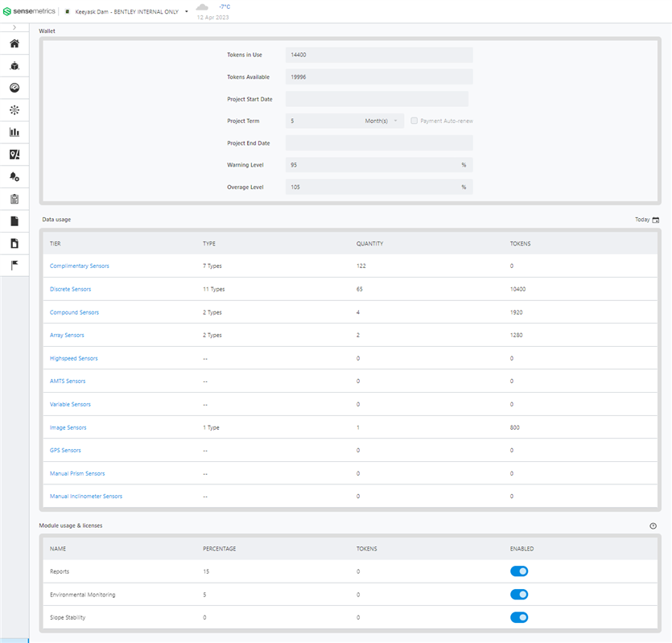This screenshot has height=643, width=672.
Task: Open the Discrete Sensors tier link
Action: 71,289
